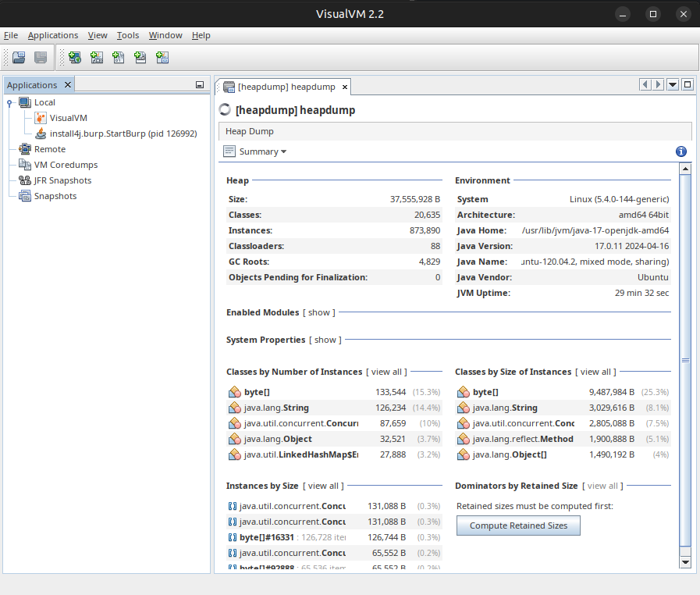
Task: Select the VisualVM application node
Action: point(68,118)
